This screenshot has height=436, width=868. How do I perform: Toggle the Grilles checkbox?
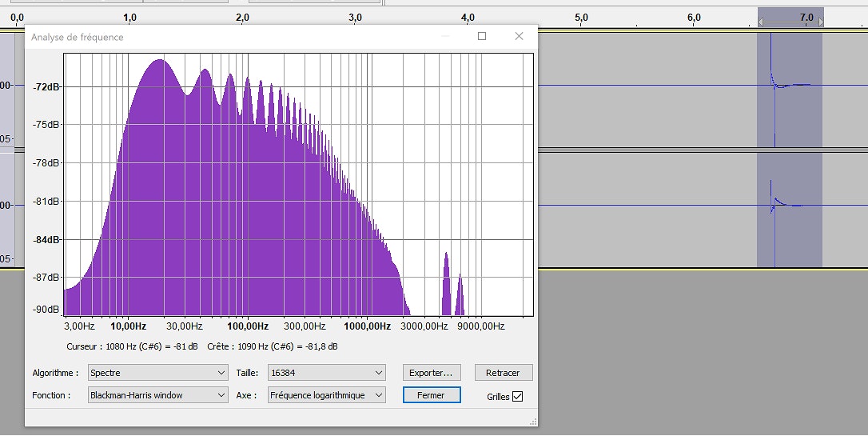(x=517, y=397)
